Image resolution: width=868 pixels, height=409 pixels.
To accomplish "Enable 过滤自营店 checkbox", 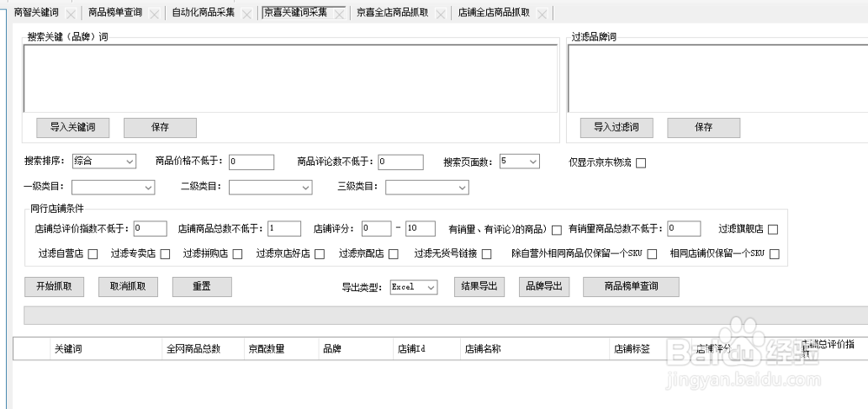I will [93, 254].
